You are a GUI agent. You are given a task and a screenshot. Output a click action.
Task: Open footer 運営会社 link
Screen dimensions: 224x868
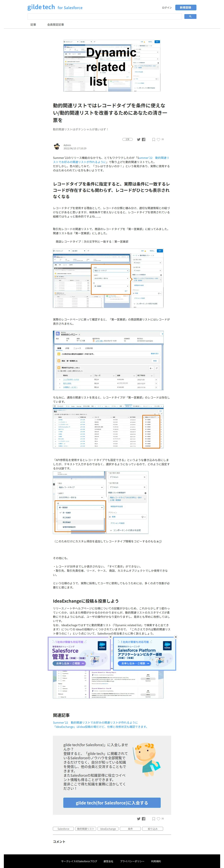(x=109, y=861)
